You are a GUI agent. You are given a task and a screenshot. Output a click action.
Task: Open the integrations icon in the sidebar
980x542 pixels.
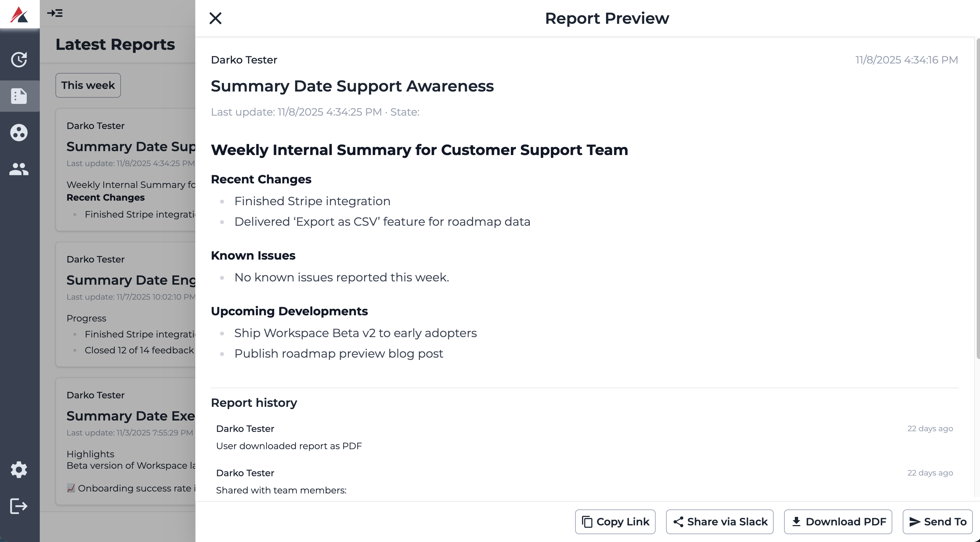[x=19, y=132]
